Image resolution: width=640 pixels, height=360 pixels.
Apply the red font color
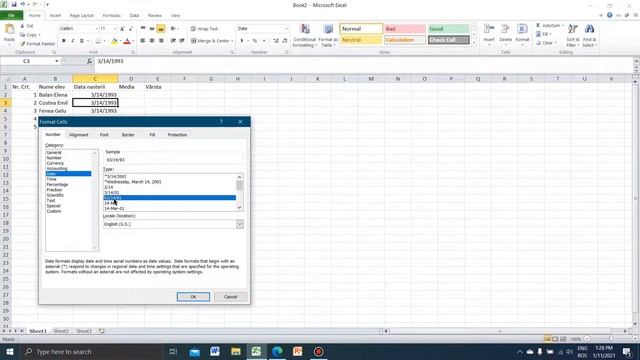click(127, 41)
